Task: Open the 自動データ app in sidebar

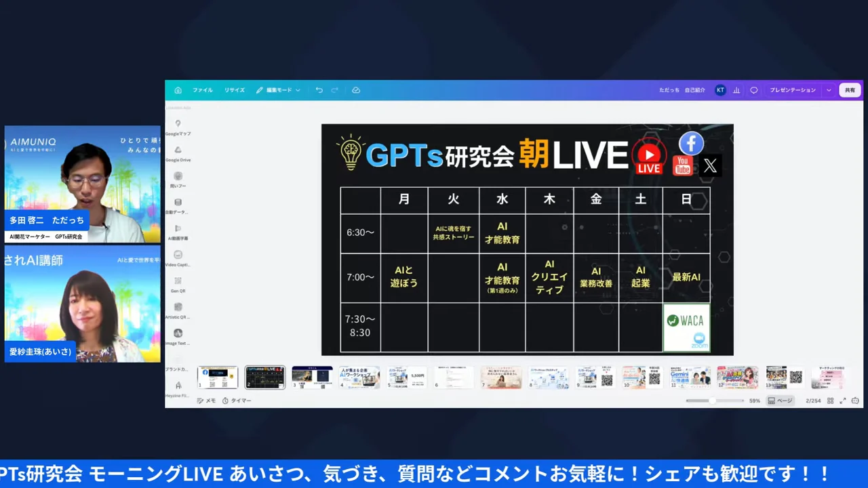Action: pos(178,206)
